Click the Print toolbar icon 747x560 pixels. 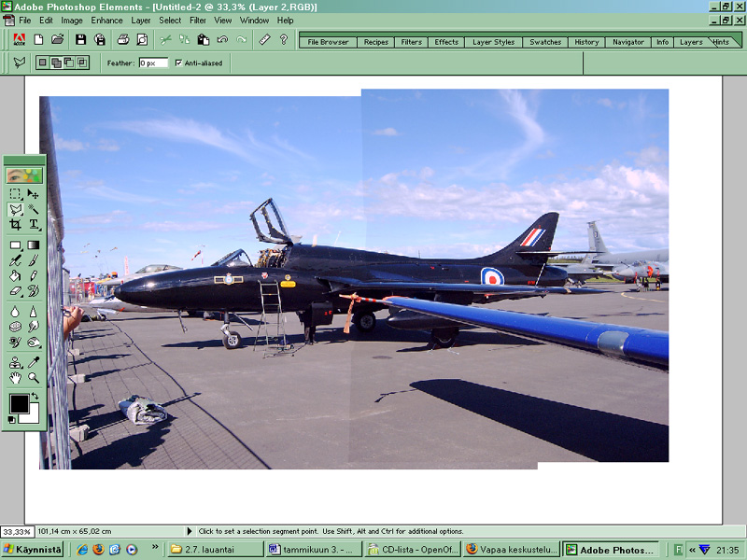coord(123,39)
